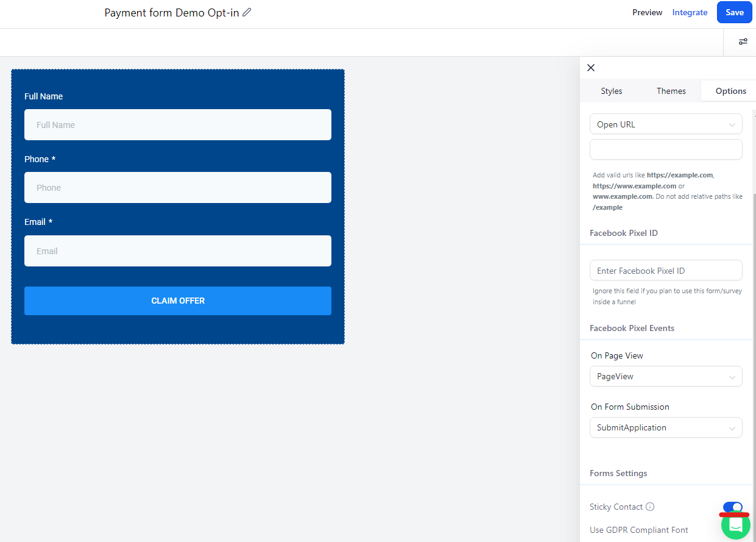Select the Options tab

coord(730,91)
